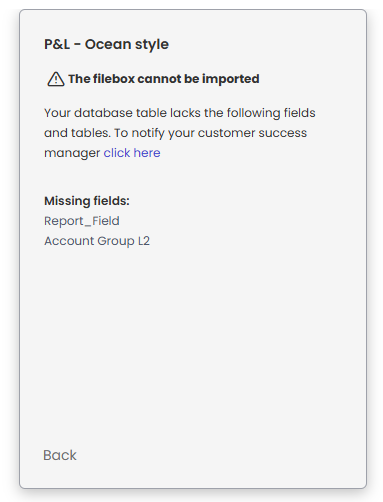Click the warning triangle icon
This screenshot has width=383, height=502.
(x=56, y=79)
